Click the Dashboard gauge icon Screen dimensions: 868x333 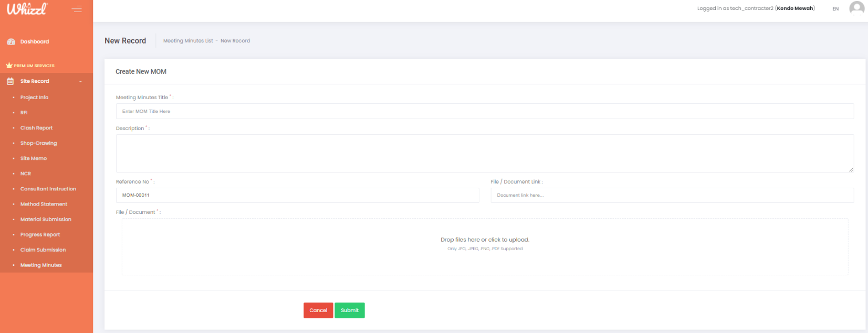tap(11, 42)
